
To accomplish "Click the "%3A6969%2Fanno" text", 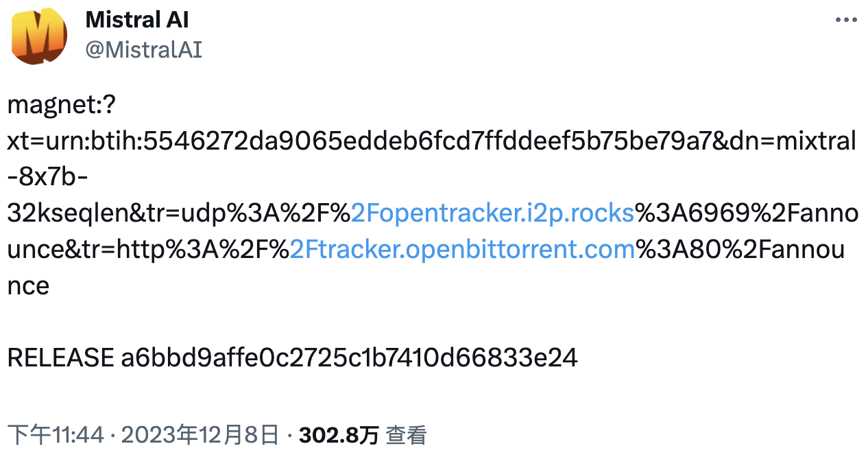I will click(746, 213).
